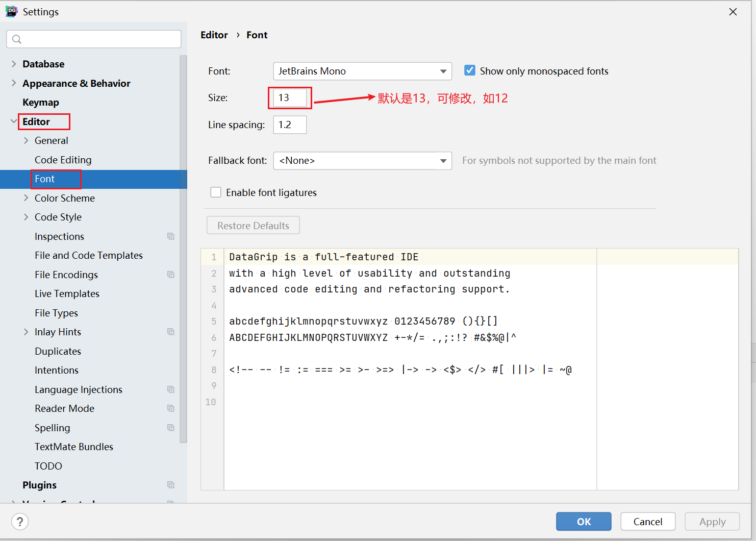The height and width of the screenshot is (541, 756).
Task: Click the project-level icon beside Spelling
Action: [171, 428]
